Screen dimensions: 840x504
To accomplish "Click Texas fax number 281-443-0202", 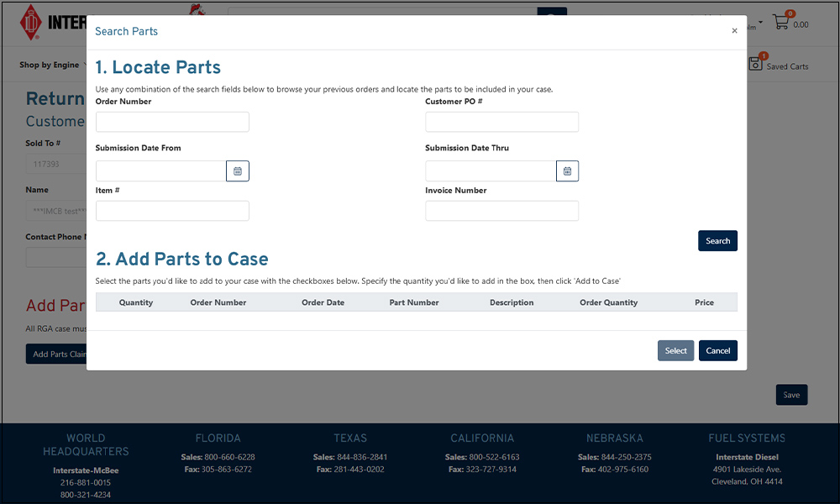I will click(x=359, y=470).
